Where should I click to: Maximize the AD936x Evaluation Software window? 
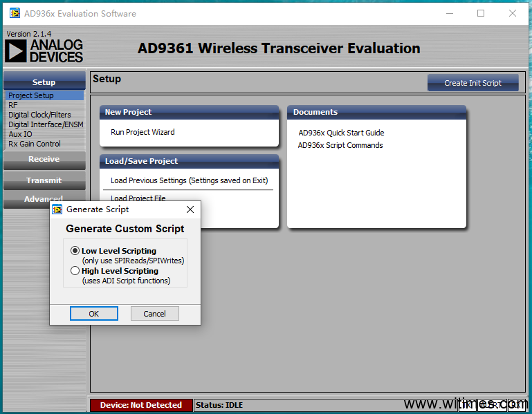pyautogui.click(x=481, y=14)
